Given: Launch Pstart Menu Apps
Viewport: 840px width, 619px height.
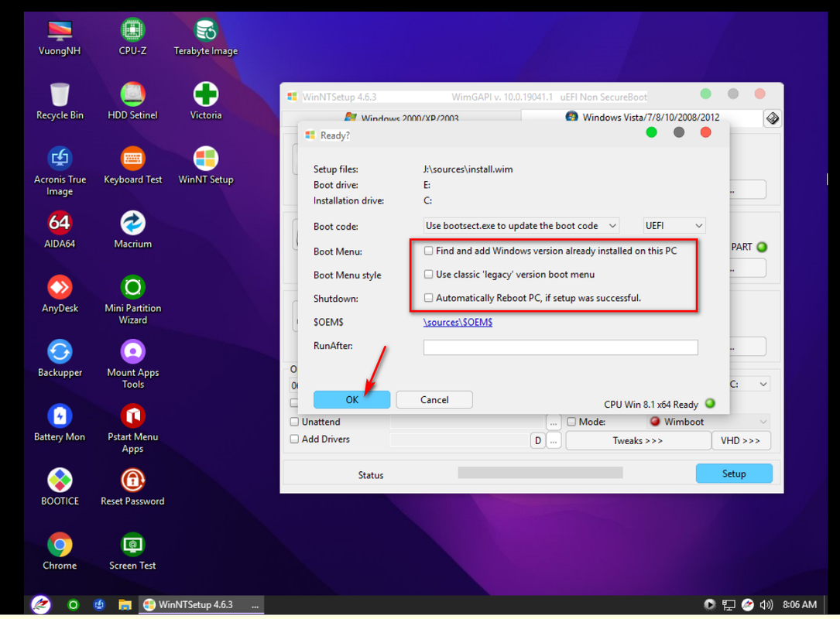Looking at the screenshot, I should [132, 428].
